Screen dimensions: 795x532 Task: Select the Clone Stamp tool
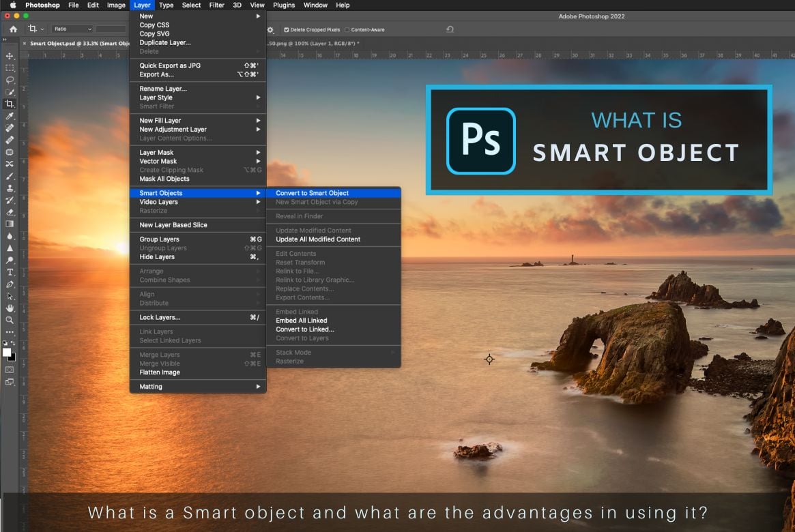(x=10, y=188)
